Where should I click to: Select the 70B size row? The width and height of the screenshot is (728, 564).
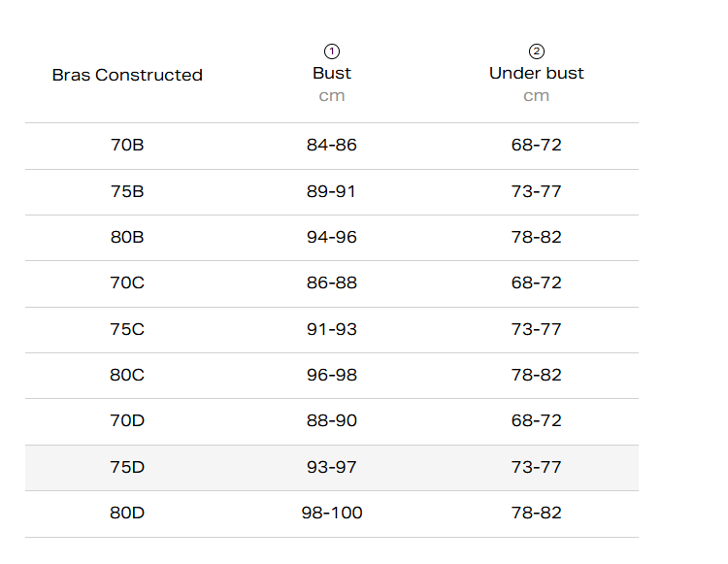(x=127, y=146)
